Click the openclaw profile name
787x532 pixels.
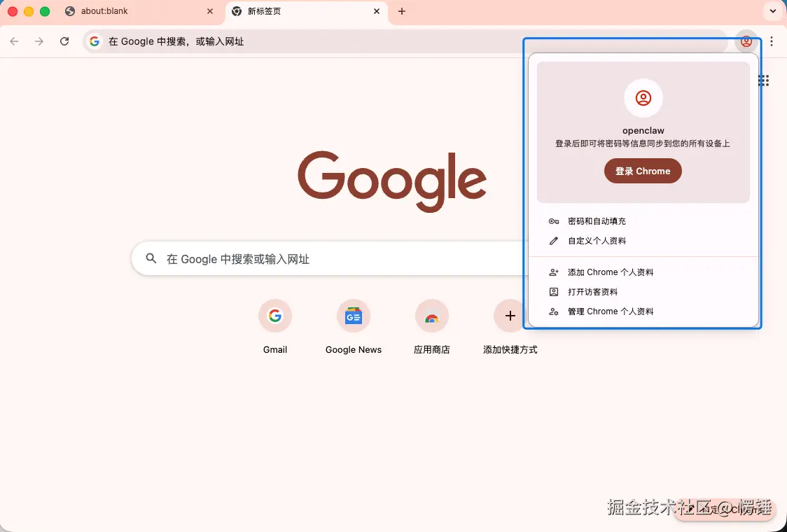pyautogui.click(x=643, y=130)
